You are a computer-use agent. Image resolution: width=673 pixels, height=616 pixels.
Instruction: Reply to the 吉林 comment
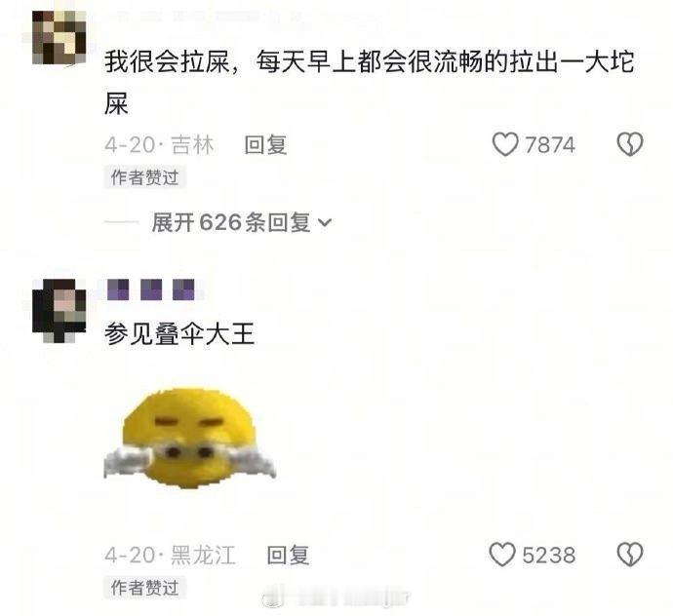click(265, 144)
